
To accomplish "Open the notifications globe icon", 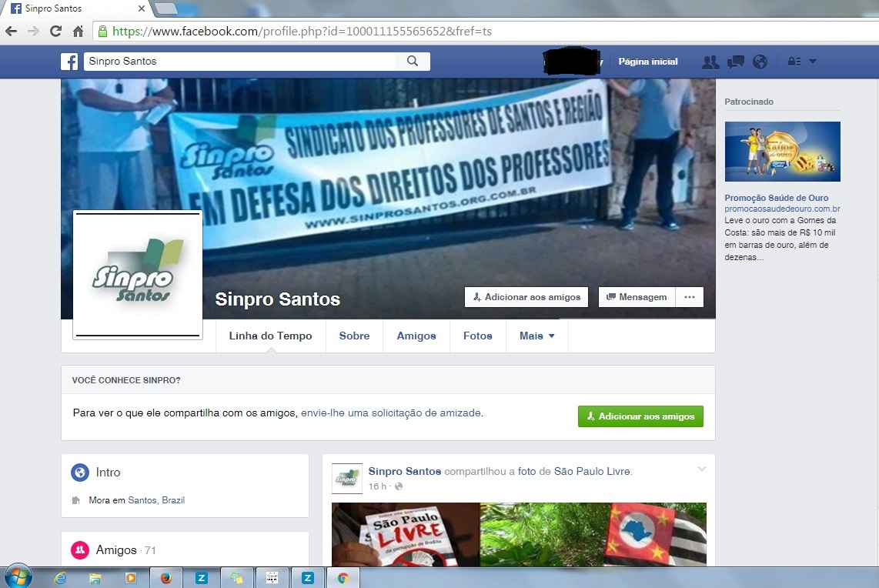I will (760, 62).
